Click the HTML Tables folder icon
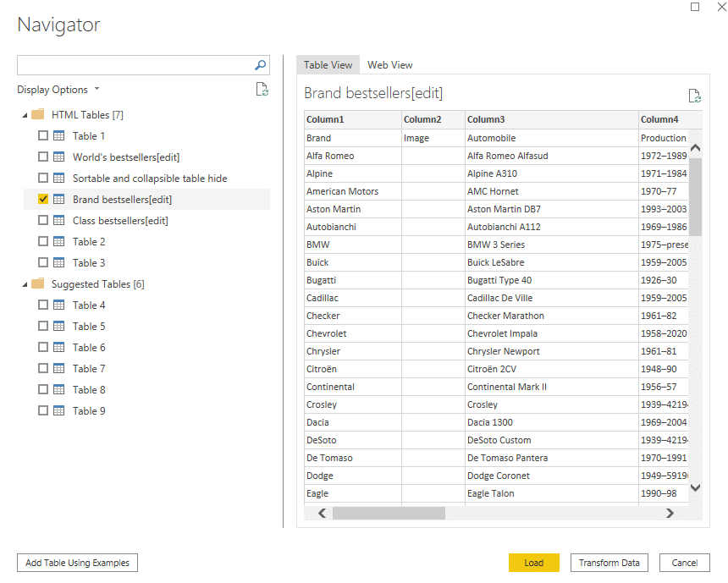This screenshot has height=583, width=728. point(38,114)
